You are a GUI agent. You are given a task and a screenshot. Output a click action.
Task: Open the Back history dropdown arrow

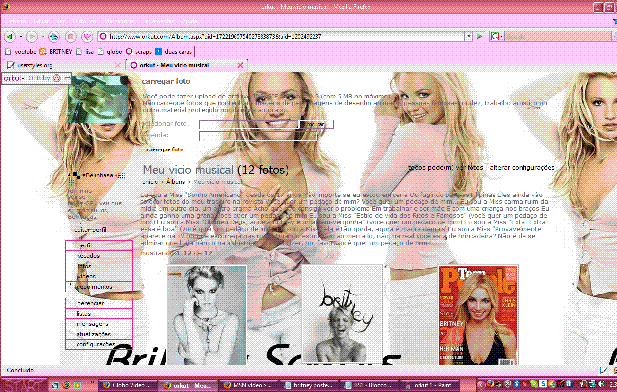click(x=20, y=37)
